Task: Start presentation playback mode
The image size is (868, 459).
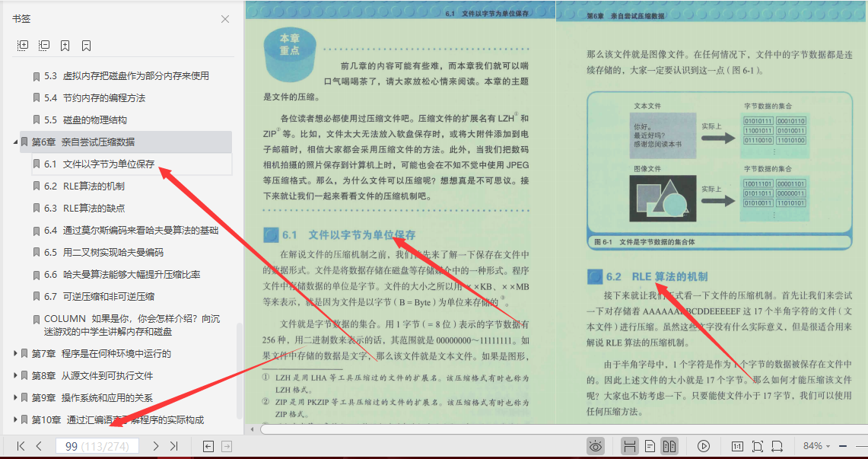Action: (x=704, y=445)
